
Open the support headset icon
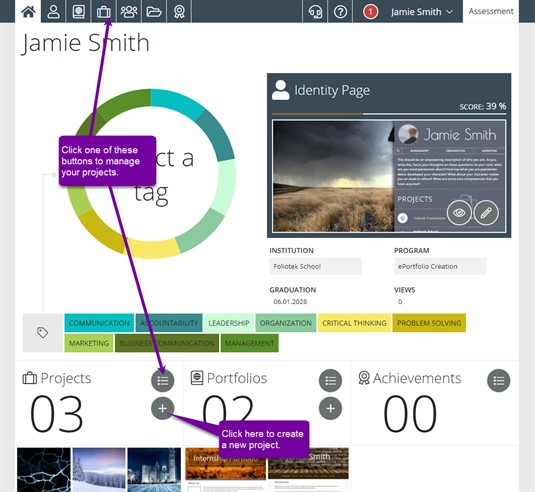(x=315, y=12)
